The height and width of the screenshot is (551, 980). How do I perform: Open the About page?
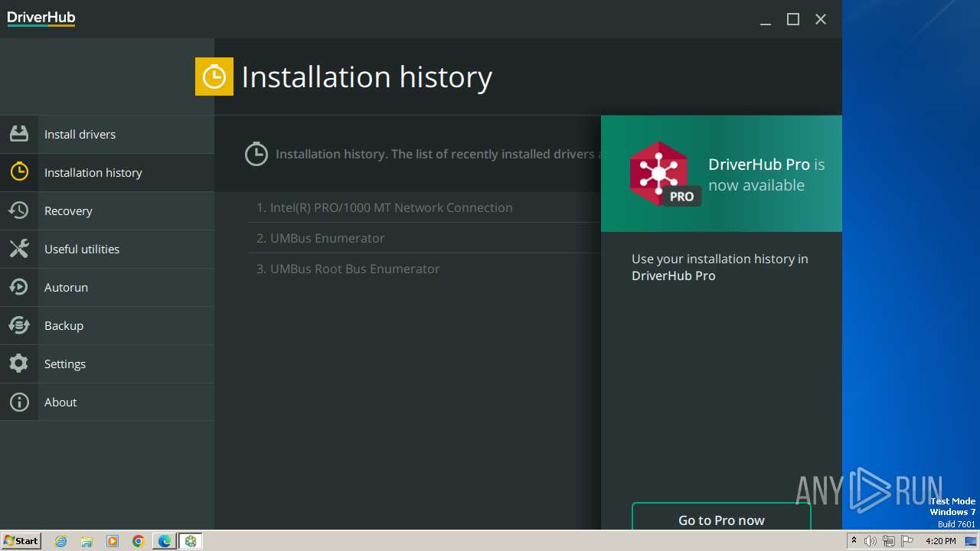pyautogui.click(x=107, y=402)
